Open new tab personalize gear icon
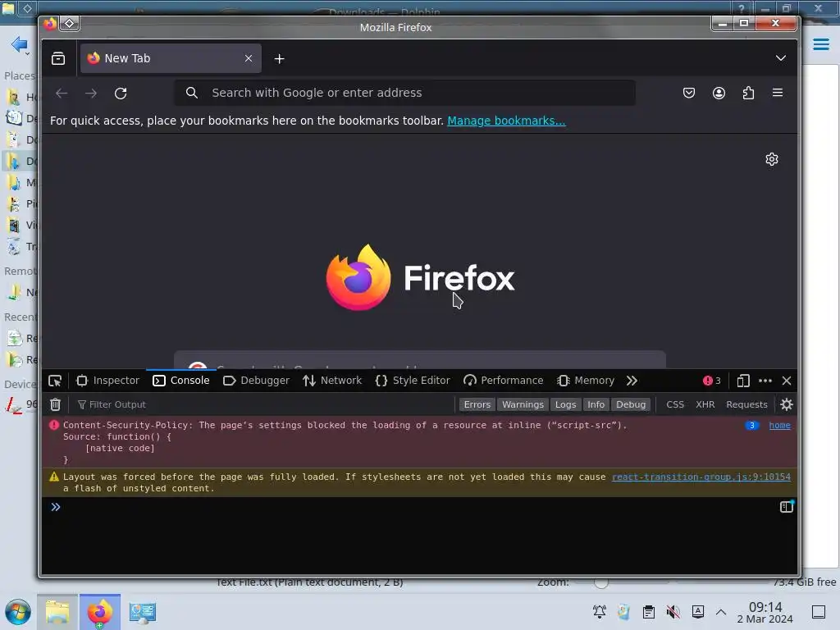840x630 pixels. click(771, 159)
